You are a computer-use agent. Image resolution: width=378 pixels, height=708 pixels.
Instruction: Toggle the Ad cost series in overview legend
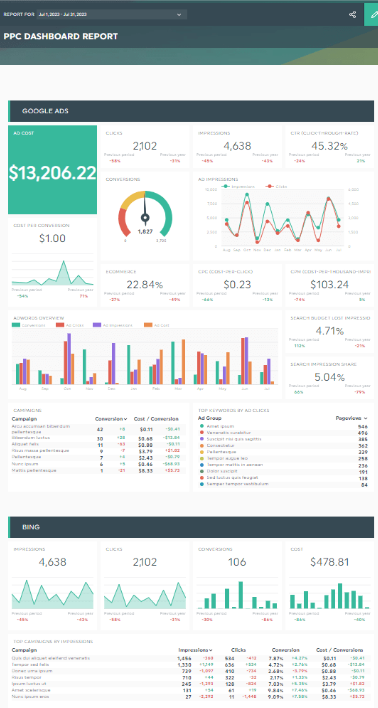pyautogui.click(x=156, y=325)
